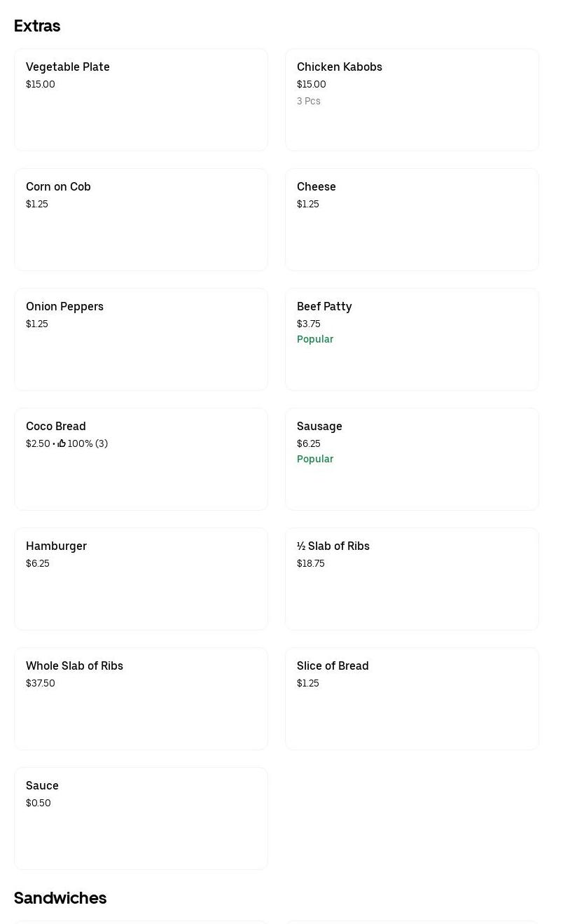Jump to the Sandwiches section heading
The width and height of the screenshot is (563, 924).
60,898
